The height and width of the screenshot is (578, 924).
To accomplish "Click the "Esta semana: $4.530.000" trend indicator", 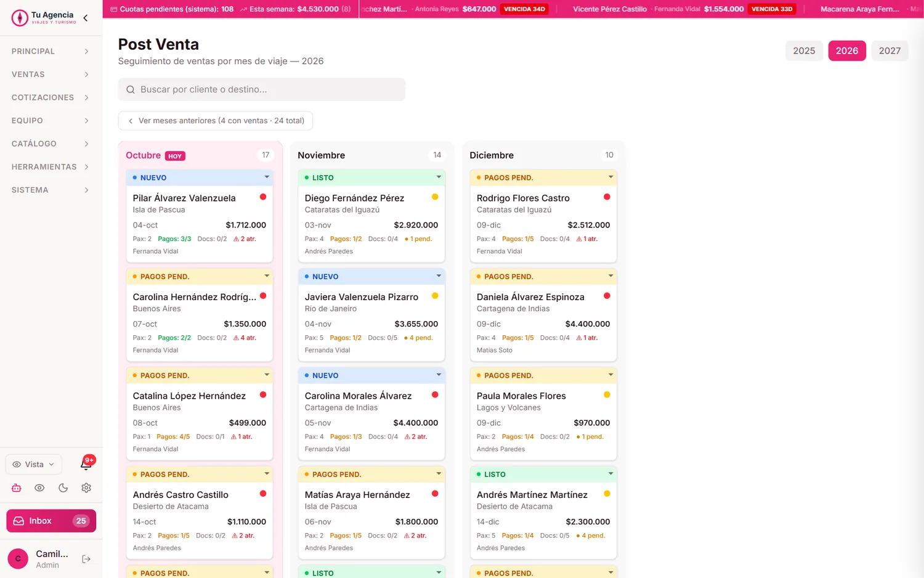I will coord(295,9).
